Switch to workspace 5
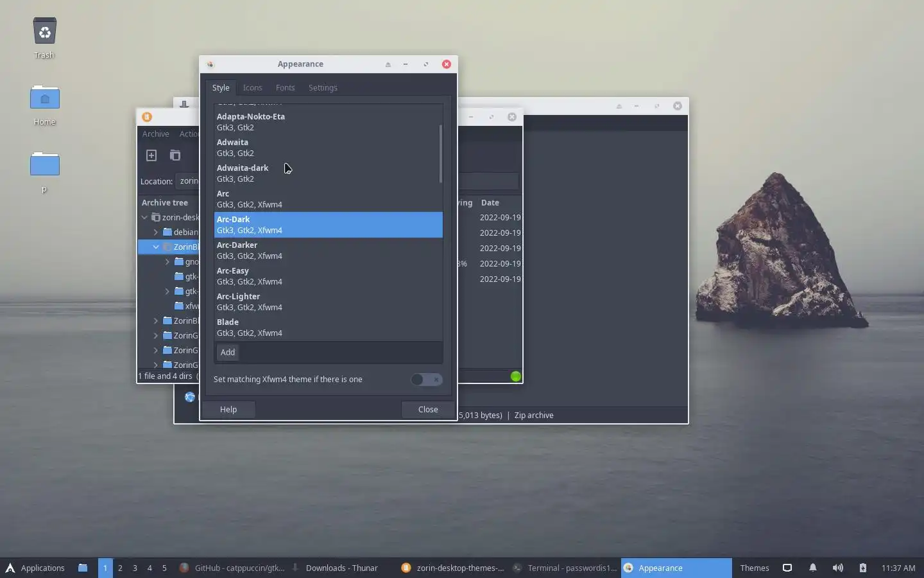This screenshot has width=924, height=578. coord(164,568)
